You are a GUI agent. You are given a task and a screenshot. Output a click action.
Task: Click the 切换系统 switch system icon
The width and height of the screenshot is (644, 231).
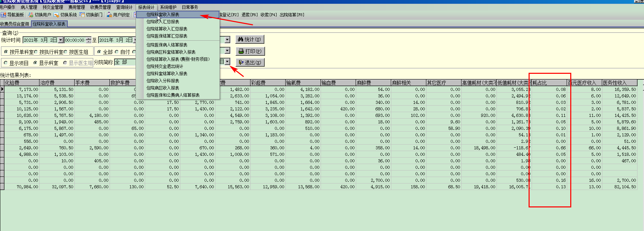pos(56,15)
